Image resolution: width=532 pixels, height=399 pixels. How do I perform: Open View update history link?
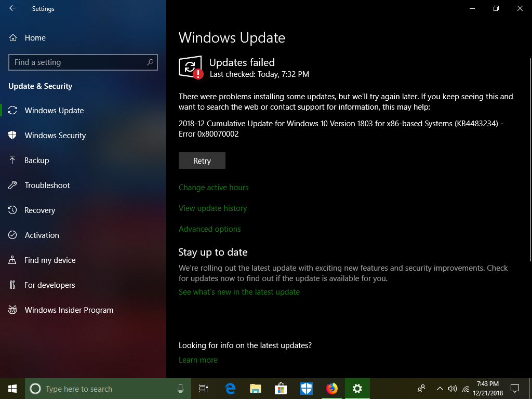tap(212, 208)
